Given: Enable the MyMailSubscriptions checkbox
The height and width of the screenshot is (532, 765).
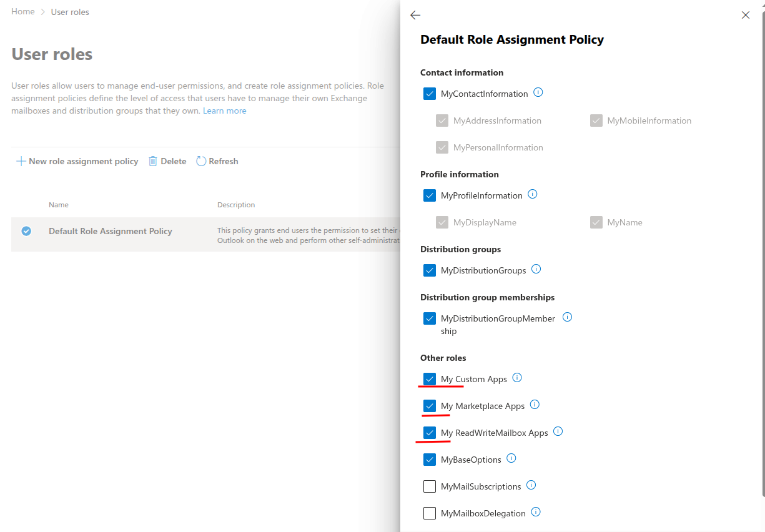Looking at the screenshot, I should [x=430, y=486].
